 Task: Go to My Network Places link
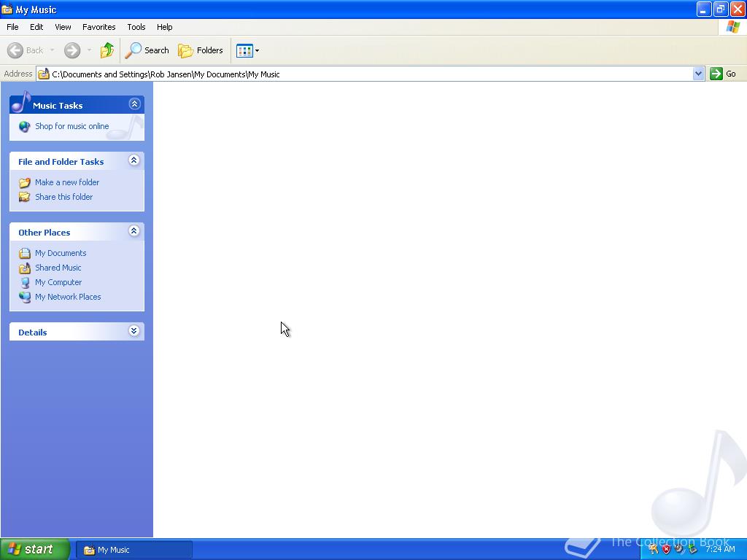[x=68, y=297]
